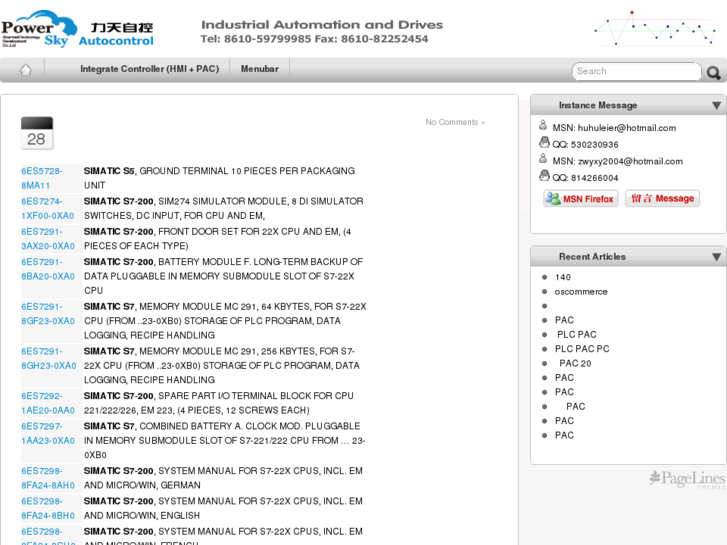Viewport: 727px width, 545px height.
Task: Click MSN icon beside huhuleier@hotmail.com
Action: coord(543,125)
